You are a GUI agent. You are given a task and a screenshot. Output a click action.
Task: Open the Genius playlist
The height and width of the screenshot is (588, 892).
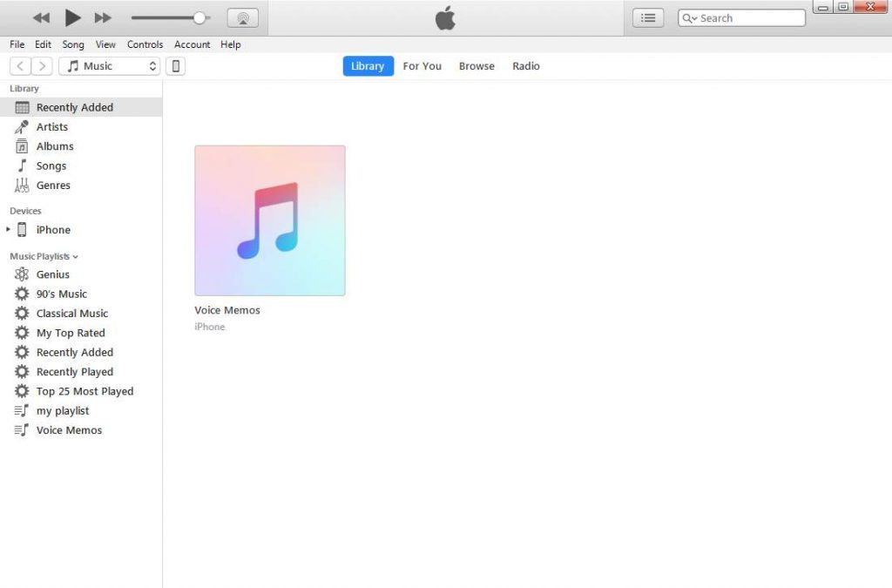pos(52,274)
